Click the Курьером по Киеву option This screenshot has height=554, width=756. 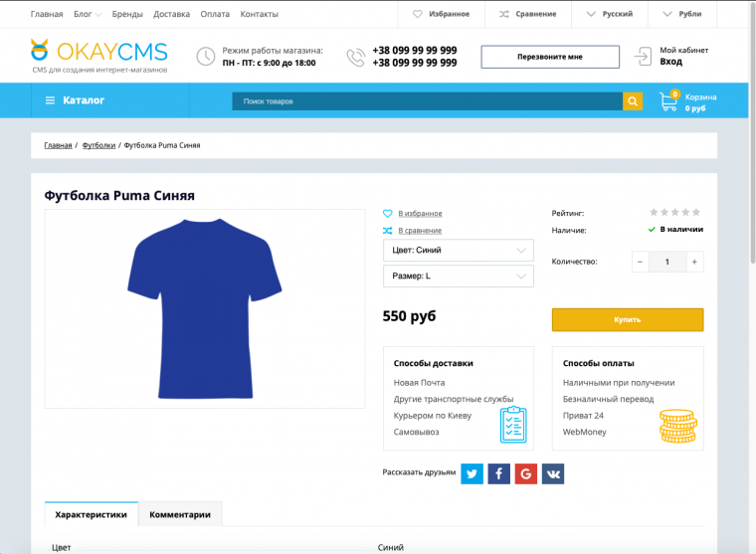pos(433,415)
